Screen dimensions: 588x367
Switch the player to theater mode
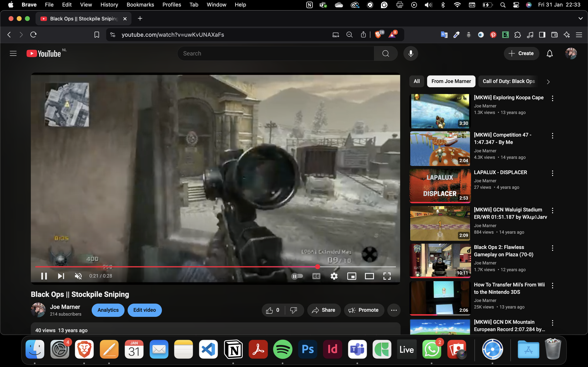pyautogui.click(x=369, y=276)
